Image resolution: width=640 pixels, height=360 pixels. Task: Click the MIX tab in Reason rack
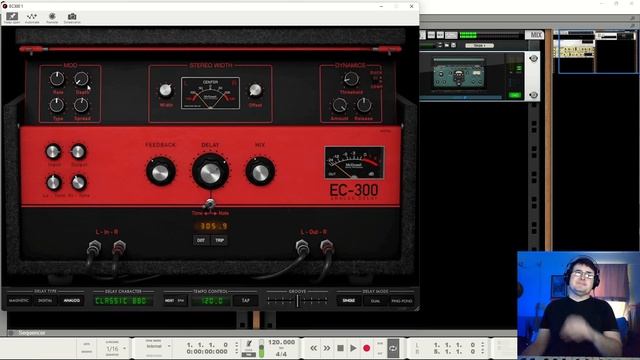535,35
